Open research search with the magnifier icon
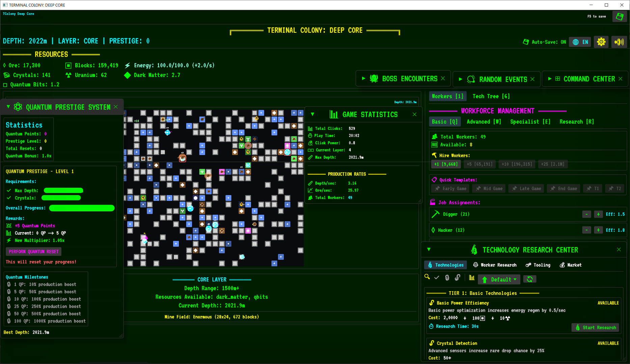The image size is (630, 364). point(427,278)
